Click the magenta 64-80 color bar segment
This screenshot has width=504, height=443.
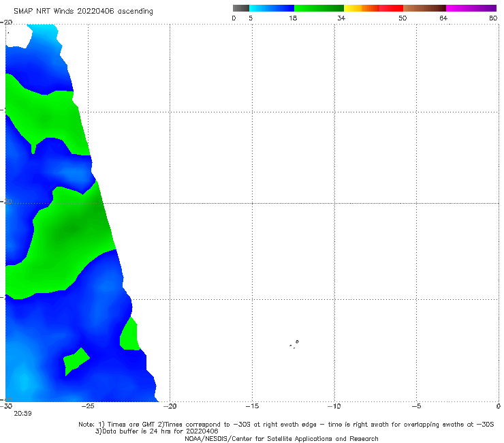471,8
